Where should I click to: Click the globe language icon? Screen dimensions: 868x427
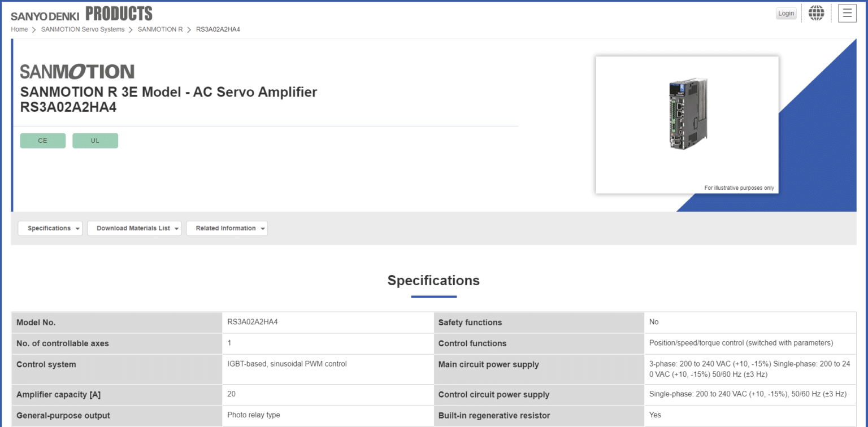tap(816, 13)
